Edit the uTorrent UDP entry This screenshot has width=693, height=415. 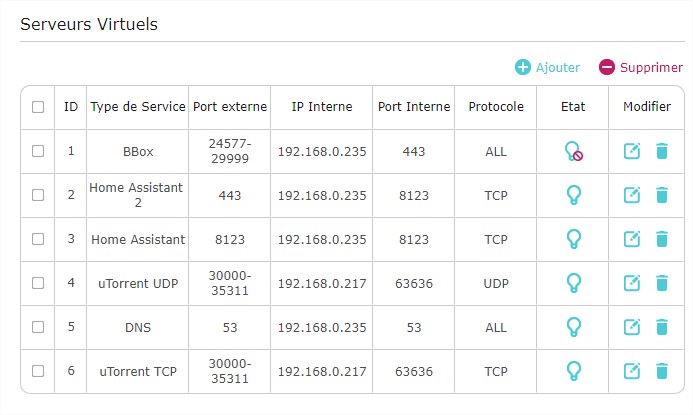point(632,283)
